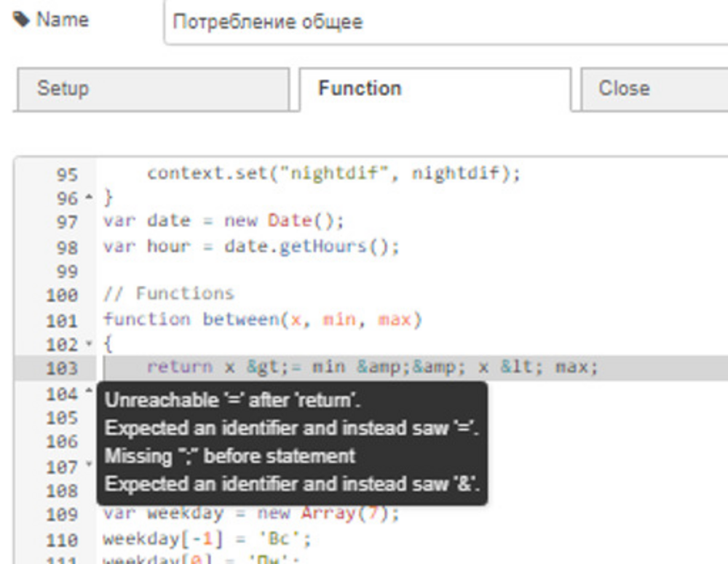728x564 pixels.
Task: Click line number 110 in the gutter
Action: [x=62, y=540]
